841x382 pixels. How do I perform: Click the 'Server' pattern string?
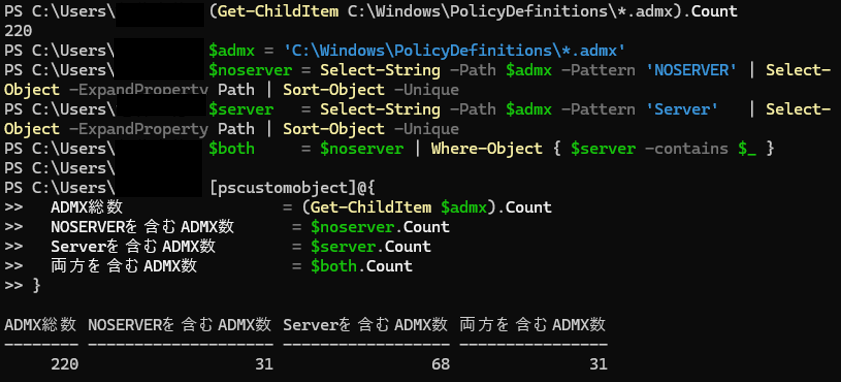click(682, 109)
